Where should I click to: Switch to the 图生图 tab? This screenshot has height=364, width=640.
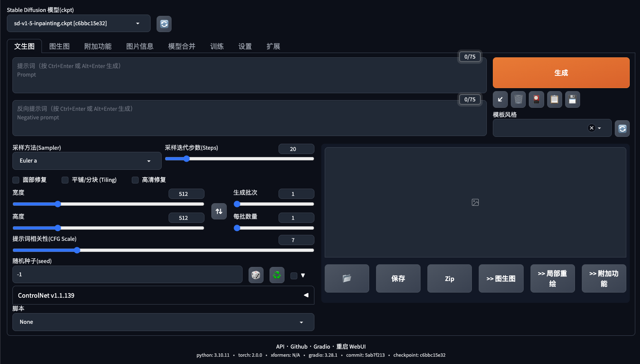[x=59, y=46]
